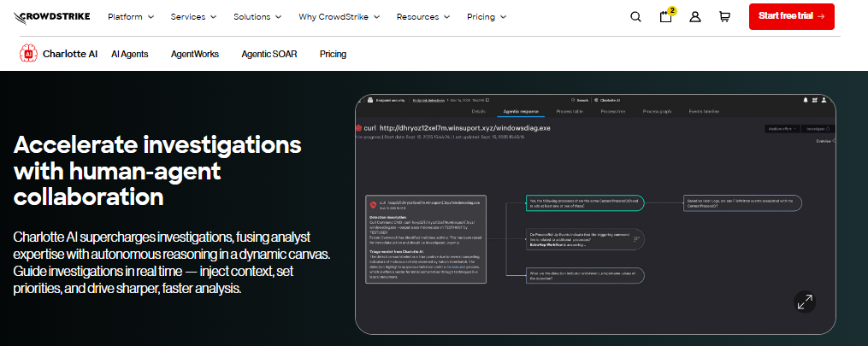Click the Agentic response tab in the screenshot
The width and height of the screenshot is (868, 346).
520,111
